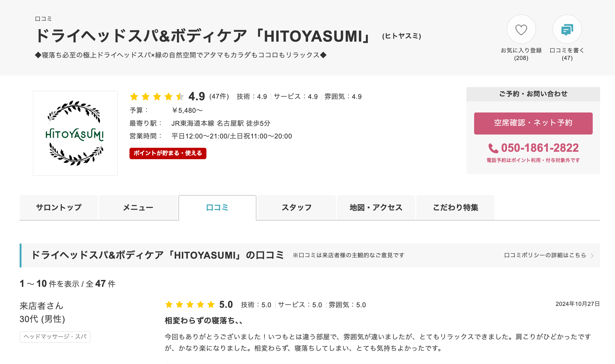Click the five-star rating of first review
615x364 pixels.
pos(190,305)
